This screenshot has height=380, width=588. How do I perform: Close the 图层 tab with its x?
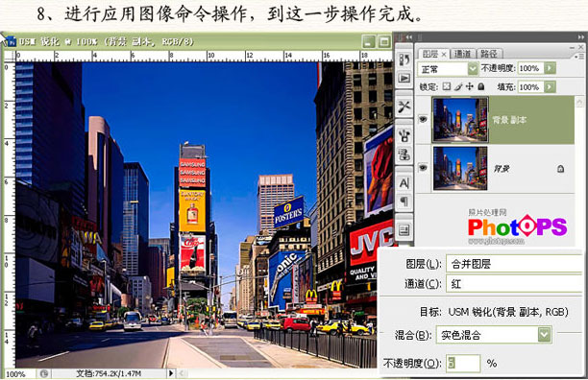coord(444,55)
